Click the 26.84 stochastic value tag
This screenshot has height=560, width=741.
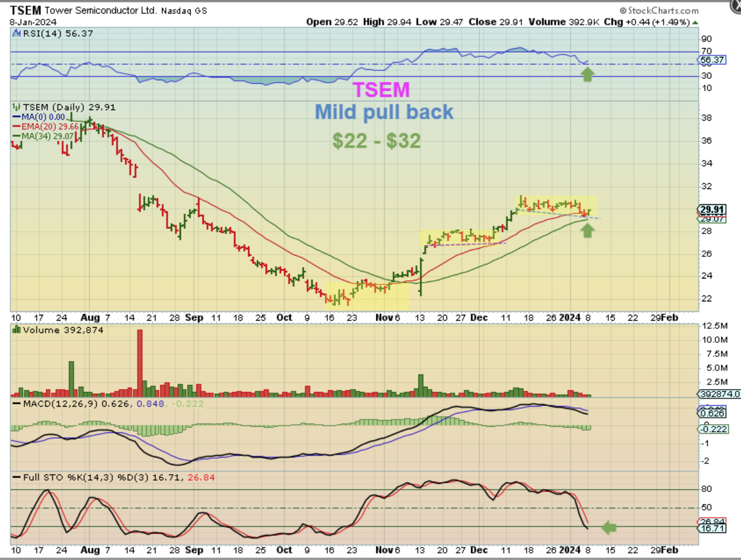pyautogui.click(x=712, y=521)
